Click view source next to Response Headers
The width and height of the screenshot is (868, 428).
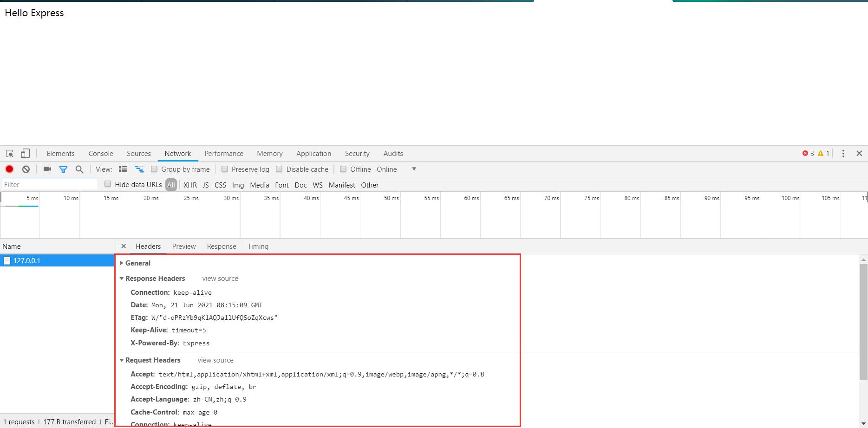220,279
